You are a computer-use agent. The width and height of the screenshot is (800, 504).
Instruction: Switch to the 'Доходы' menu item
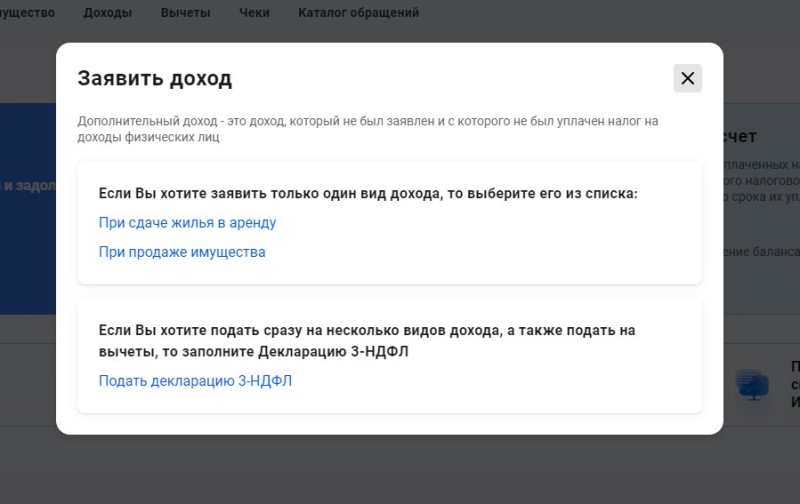pyautogui.click(x=108, y=13)
